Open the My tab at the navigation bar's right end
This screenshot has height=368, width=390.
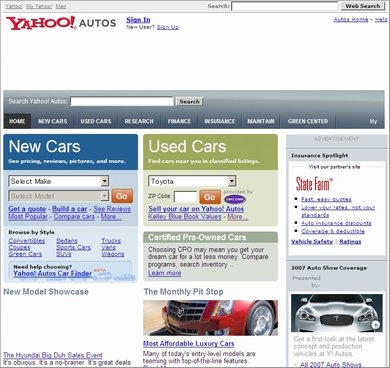373,121
